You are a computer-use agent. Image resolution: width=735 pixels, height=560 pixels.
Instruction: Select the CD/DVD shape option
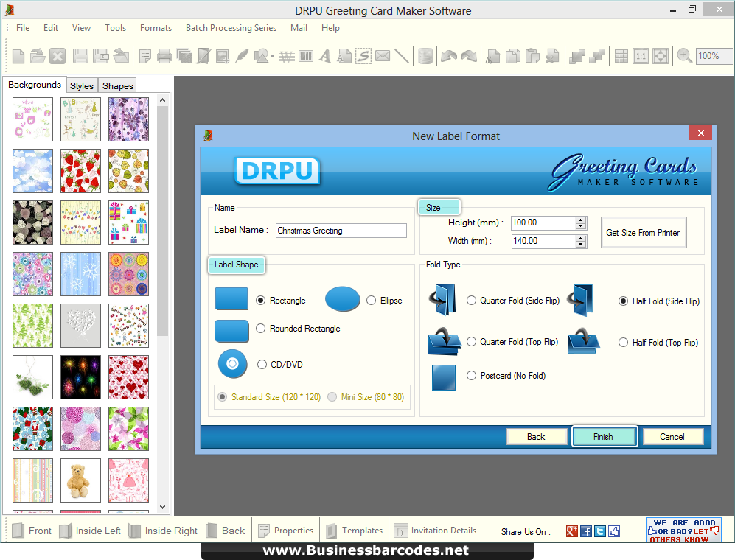tap(262, 365)
